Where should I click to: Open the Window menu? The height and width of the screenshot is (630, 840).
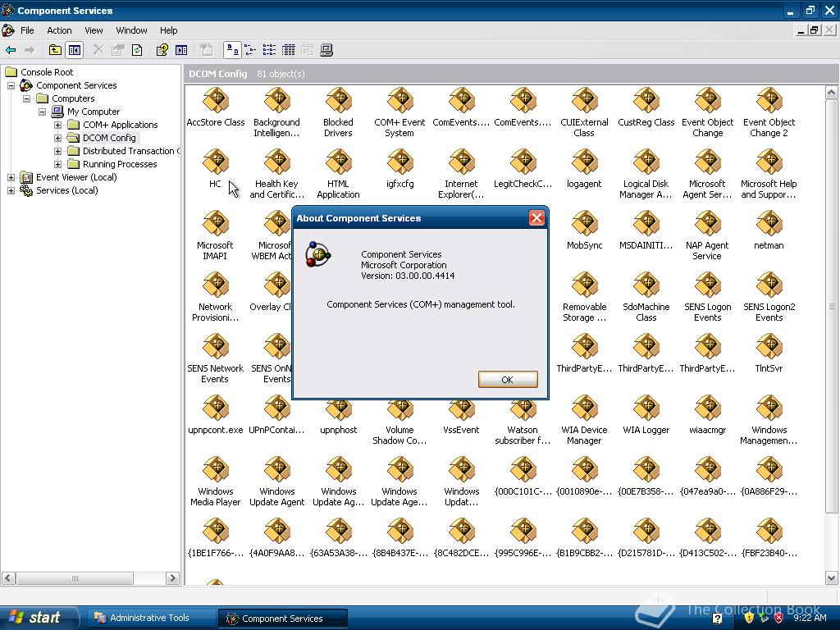coord(131,30)
